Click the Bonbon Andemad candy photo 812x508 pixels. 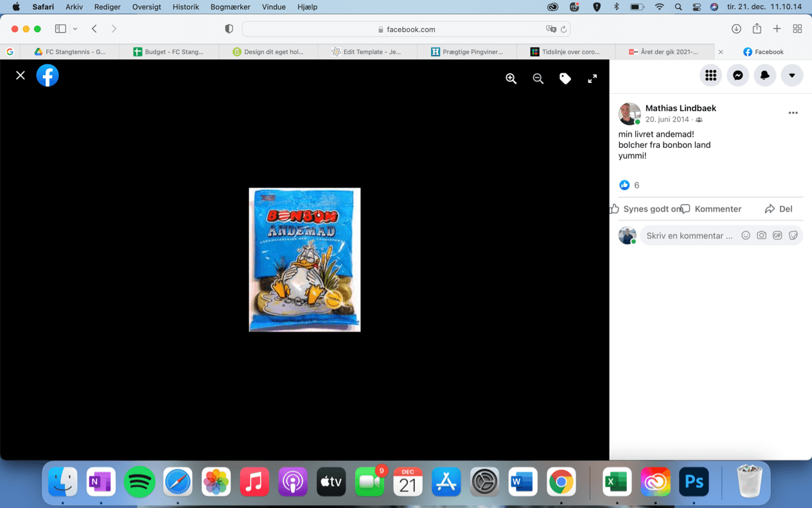pyautogui.click(x=304, y=260)
